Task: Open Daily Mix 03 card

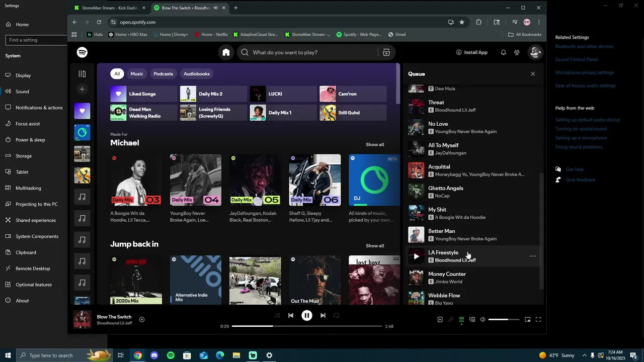Action: (x=136, y=189)
